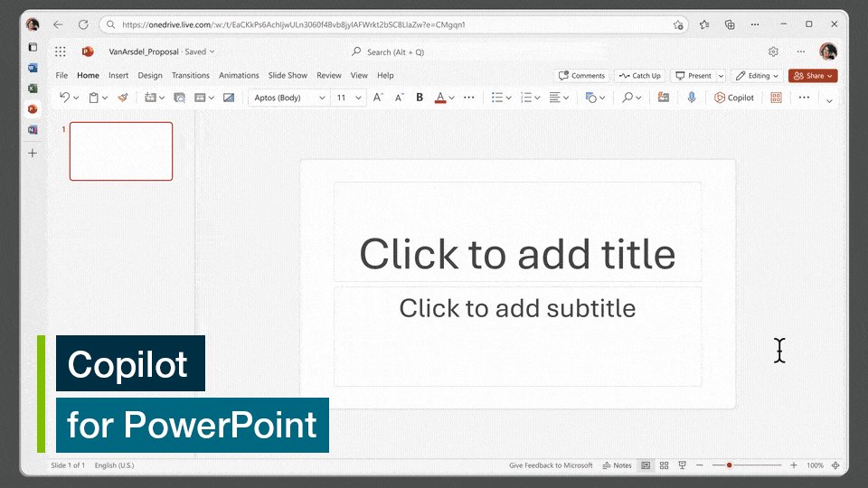The height and width of the screenshot is (488, 868).
Task: Expand the ribbon display options chevron
Action: point(829,100)
